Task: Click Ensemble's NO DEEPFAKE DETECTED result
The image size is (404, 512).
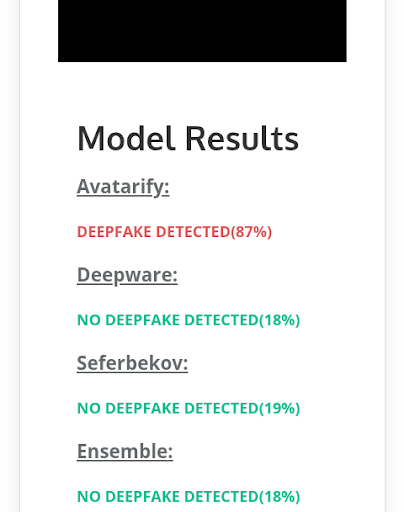Action: pyautogui.click(x=188, y=497)
